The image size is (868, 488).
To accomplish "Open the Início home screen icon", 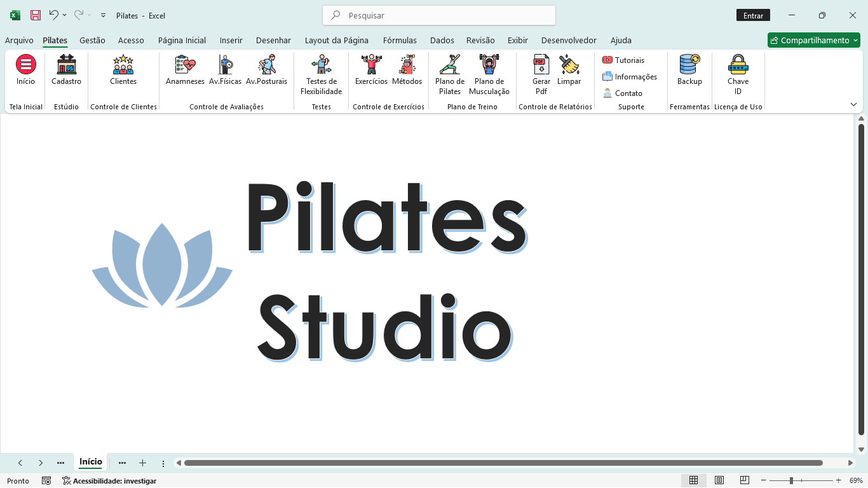I will (x=26, y=70).
